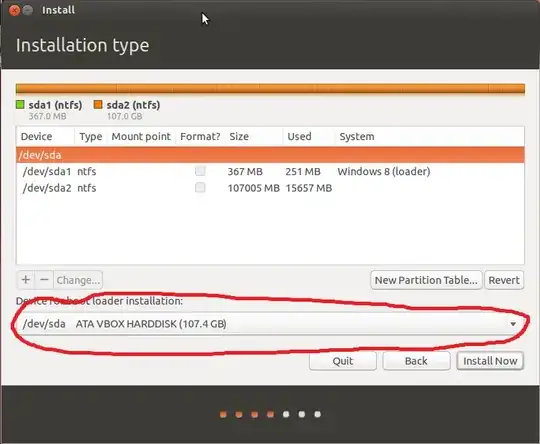Viewport: 540px width, 444px height.
Task: Open the boot loader device dropdown arrow
Action: [x=513, y=324]
